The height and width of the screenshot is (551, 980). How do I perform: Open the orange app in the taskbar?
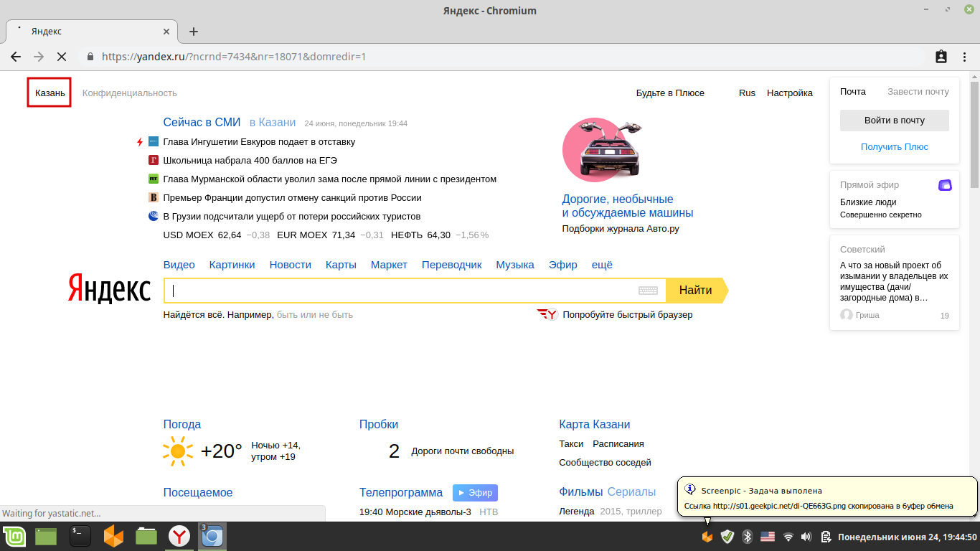114,536
